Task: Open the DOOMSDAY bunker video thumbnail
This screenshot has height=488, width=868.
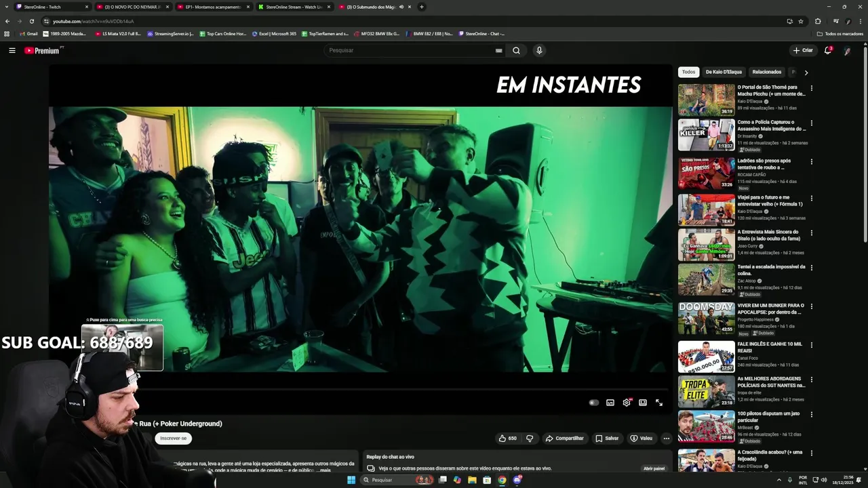Action: point(706,318)
